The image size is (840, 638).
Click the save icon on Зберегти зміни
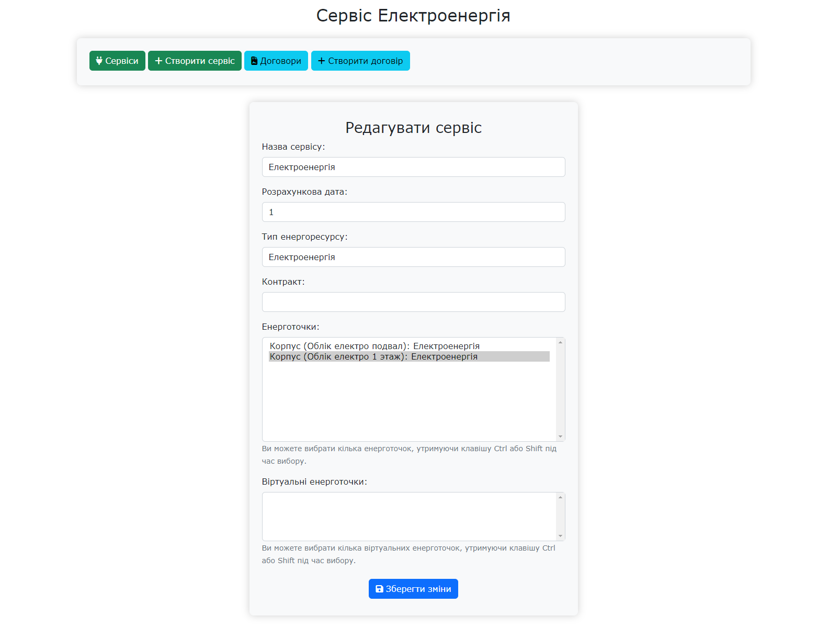(380, 588)
